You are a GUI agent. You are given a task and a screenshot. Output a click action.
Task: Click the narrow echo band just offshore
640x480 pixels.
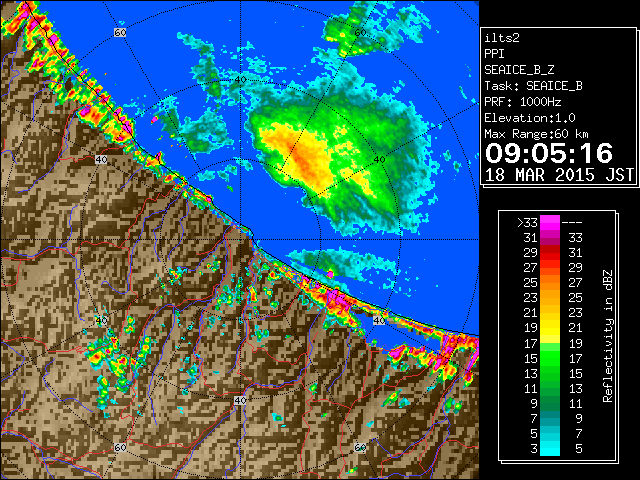pyautogui.click(x=341, y=263)
